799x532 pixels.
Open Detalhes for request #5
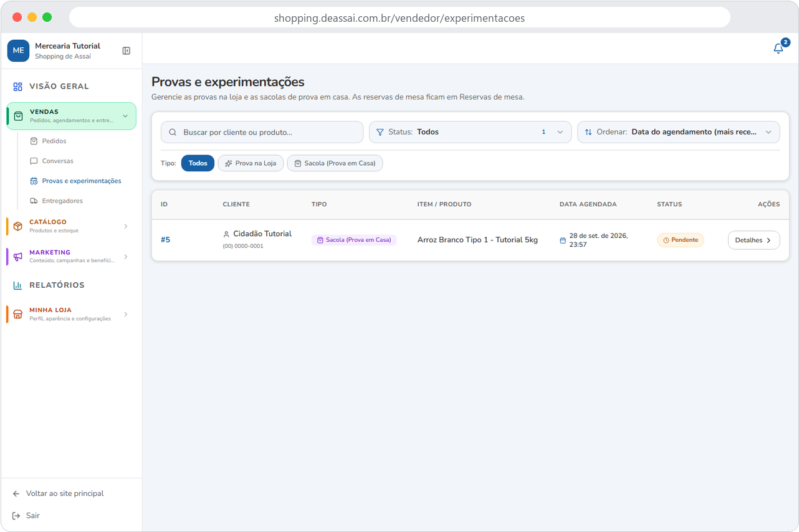tap(754, 240)
